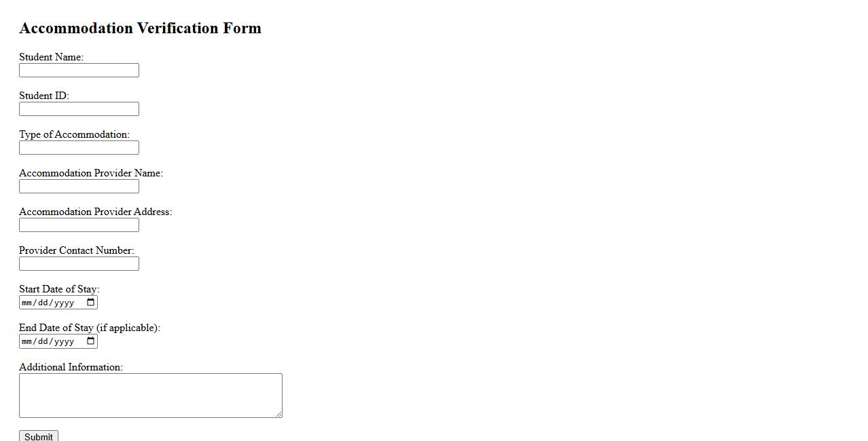Click the "Student Name:" label text
The image size is (868, 441).
[51, 57]
